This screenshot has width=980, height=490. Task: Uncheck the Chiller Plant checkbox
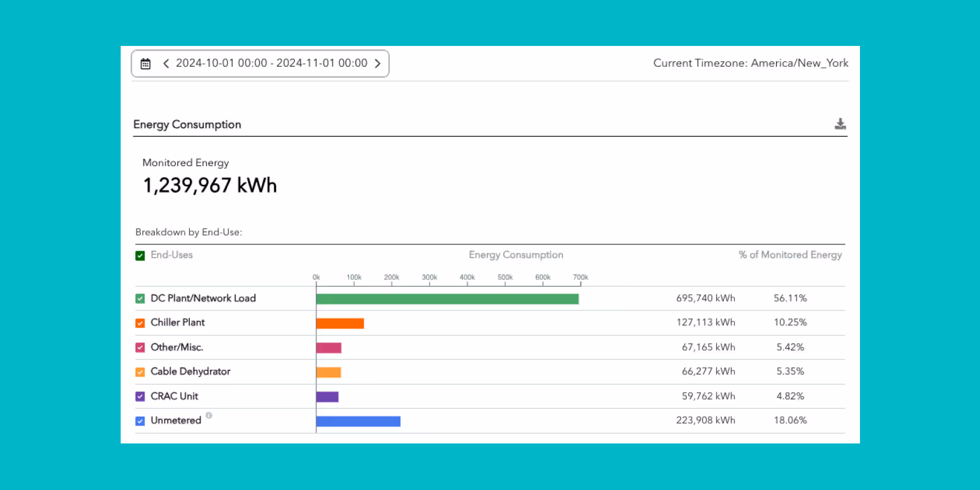(140, 323)
